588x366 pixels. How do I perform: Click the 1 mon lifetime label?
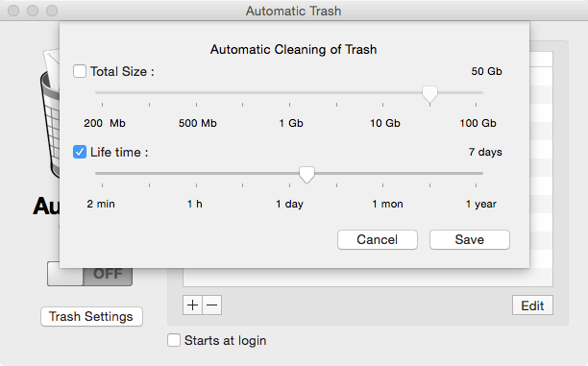pos(388,204)
